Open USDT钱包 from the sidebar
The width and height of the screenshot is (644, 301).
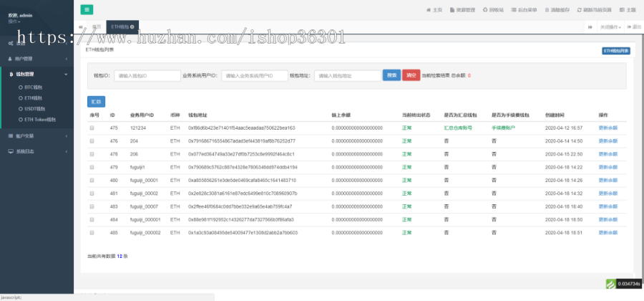tap(34, 108)
